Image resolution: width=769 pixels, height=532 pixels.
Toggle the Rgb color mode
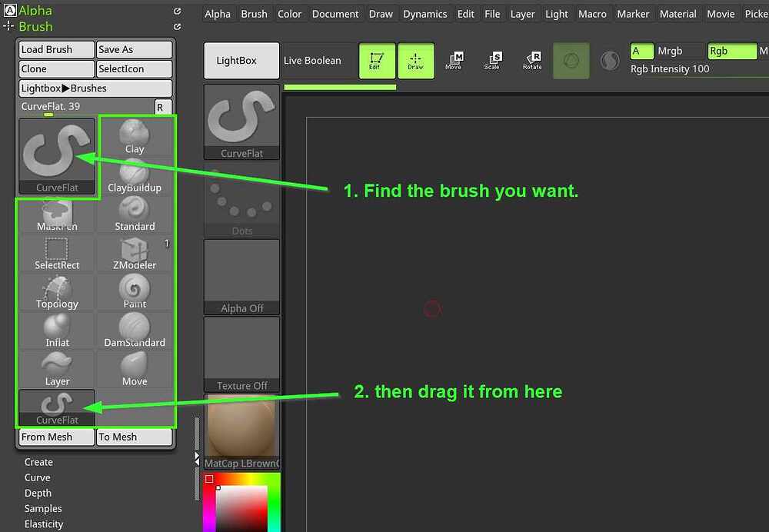[731, 51]
